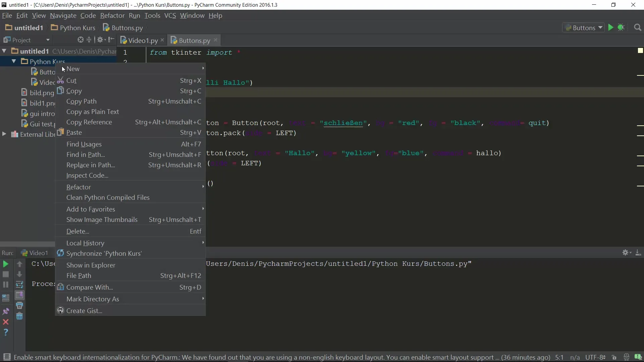Collapse all with the Project panel collapse icon
The height and width of the screenshot is (362, 644).
coord(89,40)
